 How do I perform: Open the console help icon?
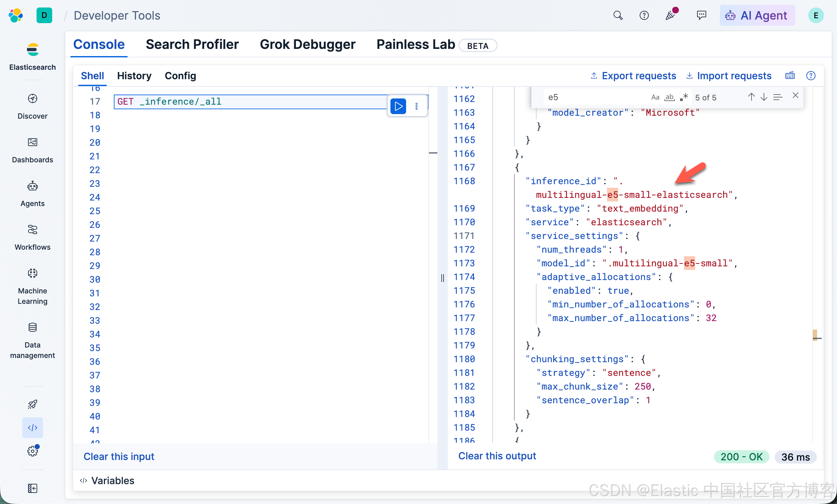(x=811, y=76)
